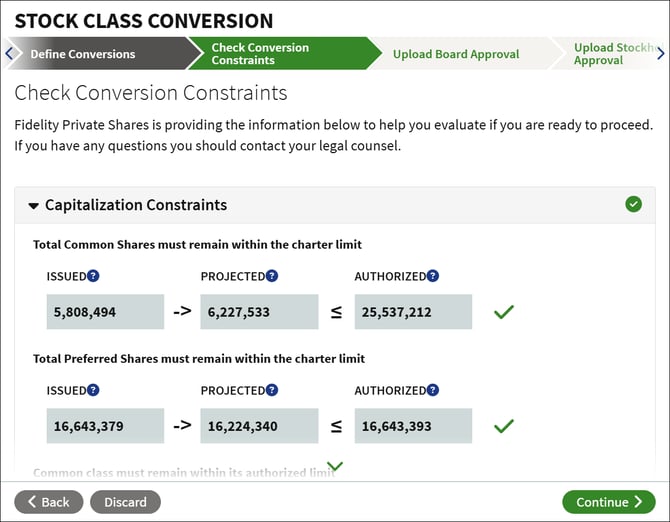670x522 pixels.
Task: Click green checkmark on Preferred Shares row
Action: (x=504, y=426)
